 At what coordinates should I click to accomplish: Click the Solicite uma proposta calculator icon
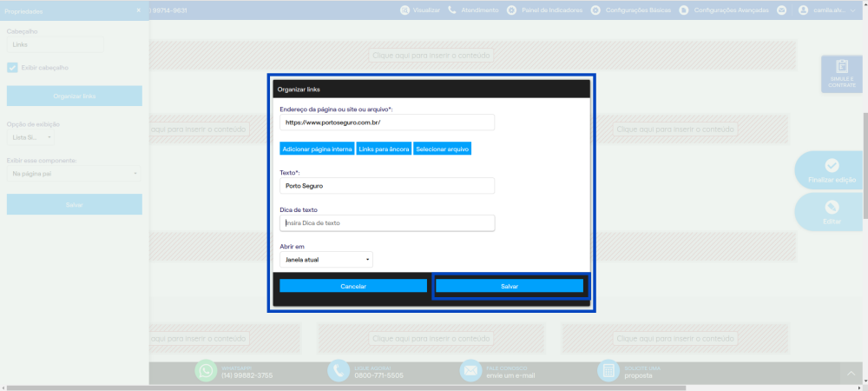click(x=609, y=371)
